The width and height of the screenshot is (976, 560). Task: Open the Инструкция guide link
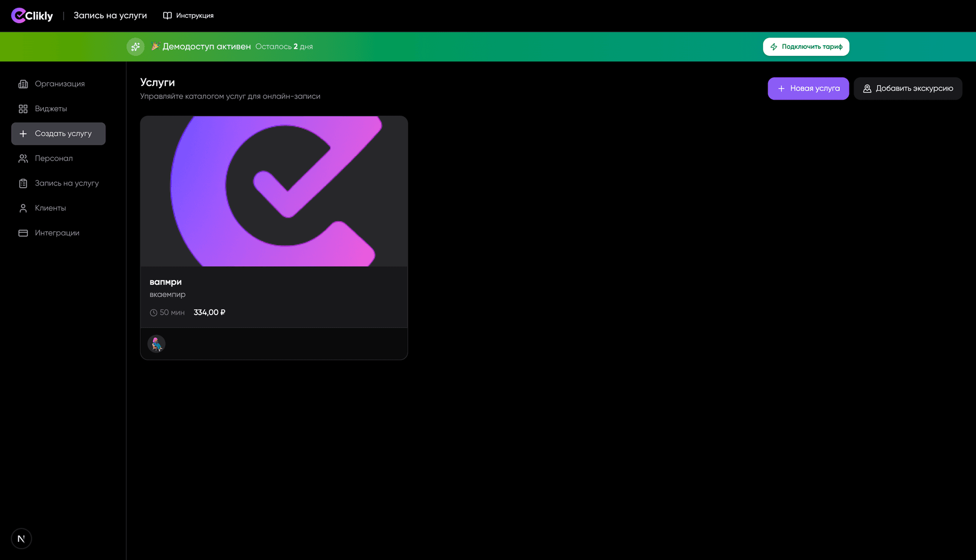pos(188,16)
